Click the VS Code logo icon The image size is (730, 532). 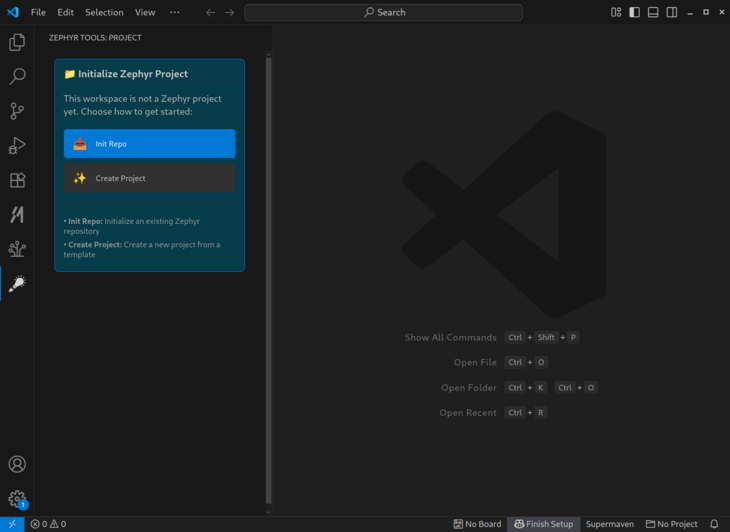[13, 12]
